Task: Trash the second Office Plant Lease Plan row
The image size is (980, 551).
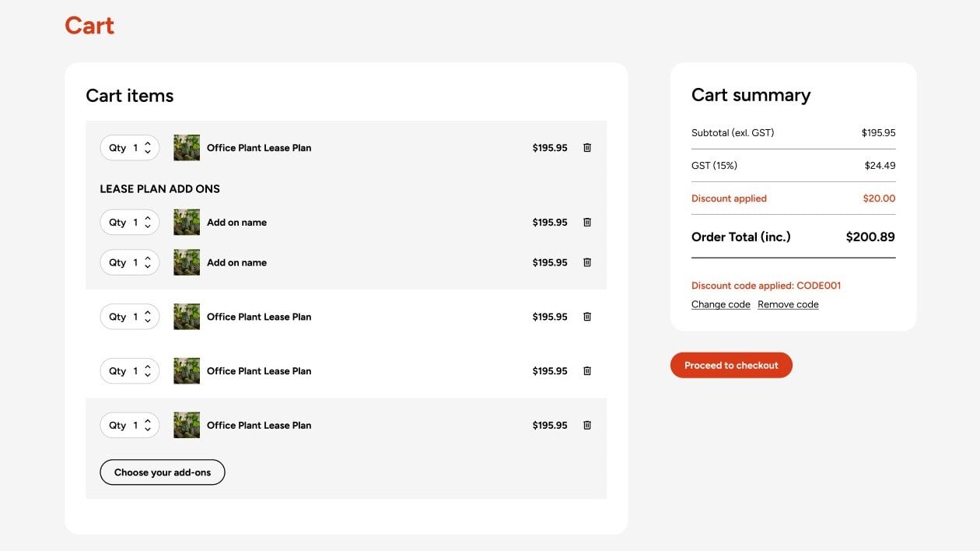Action: pyautogui.click(x=587, y=317)
